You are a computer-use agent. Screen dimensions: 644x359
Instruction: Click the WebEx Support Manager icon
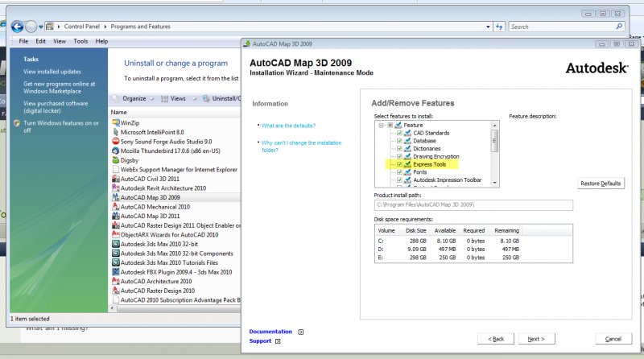coord(116,170)
